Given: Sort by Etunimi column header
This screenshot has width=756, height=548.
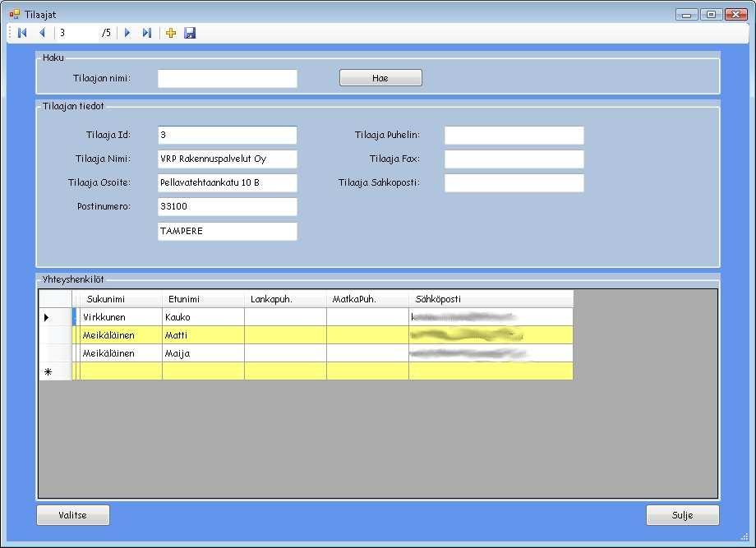Looking at the screenshot, I should pyautogui.click(x=204, y=299).
